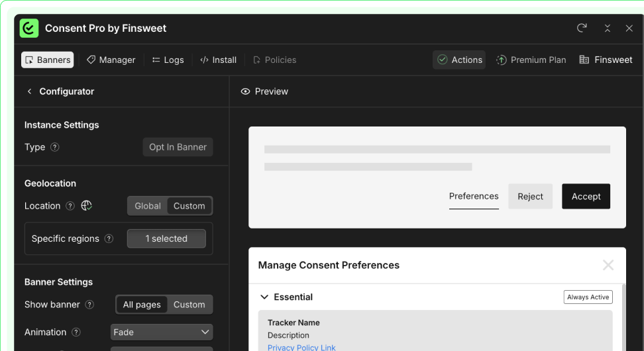Image resolution: width=644 pixels, height=351 pixels.
Task: Switch to the Banners tab
Action: 48,60
